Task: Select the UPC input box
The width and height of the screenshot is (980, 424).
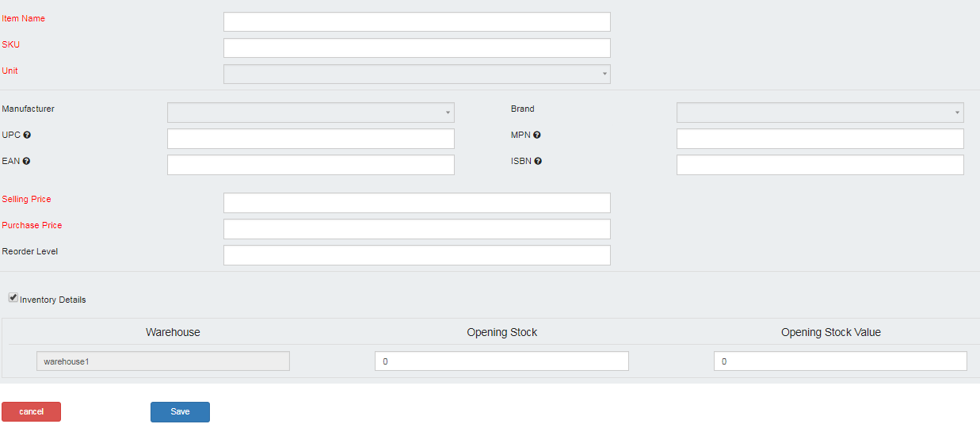Action: click(x=311, y=139)
